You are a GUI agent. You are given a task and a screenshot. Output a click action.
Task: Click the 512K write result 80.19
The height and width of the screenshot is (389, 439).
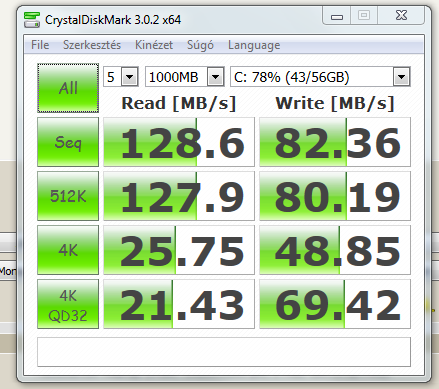(335, 196)
